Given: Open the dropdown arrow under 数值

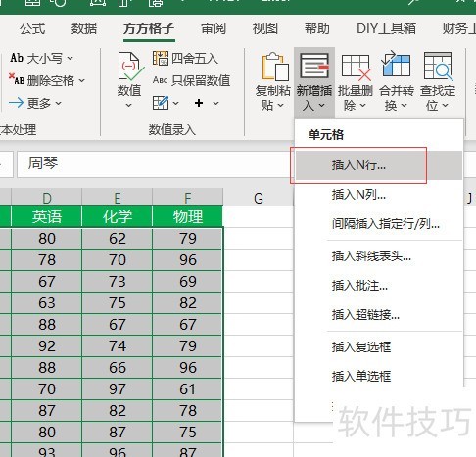Looking at the screenshot, I should 129,106.
